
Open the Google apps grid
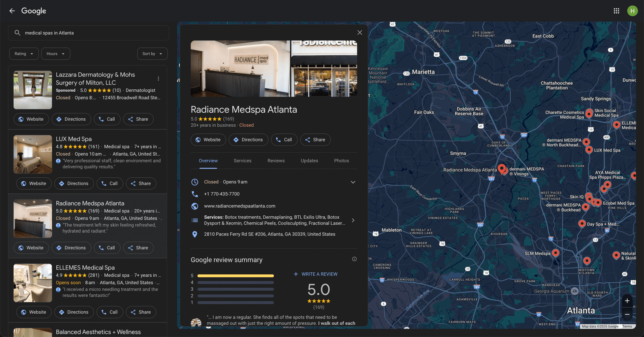pyautogui.click(x=616, y=11)
